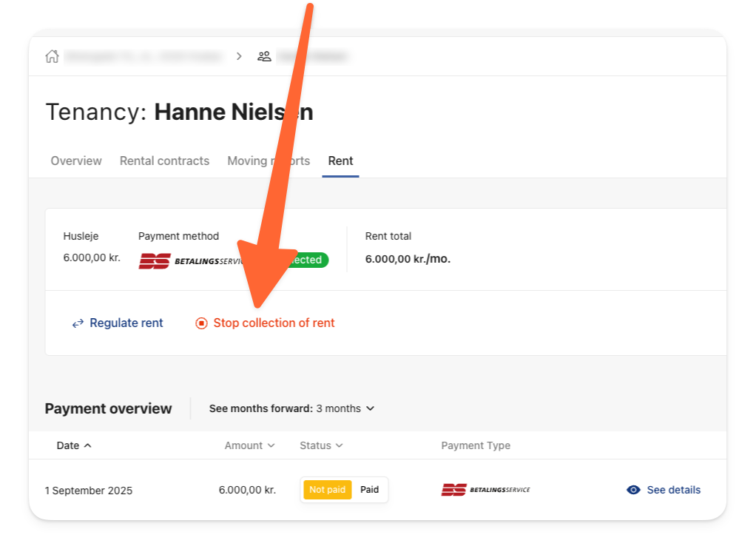Open See details for 1 September 2025
The image size is (756, 549).
(x=664, y=490)
